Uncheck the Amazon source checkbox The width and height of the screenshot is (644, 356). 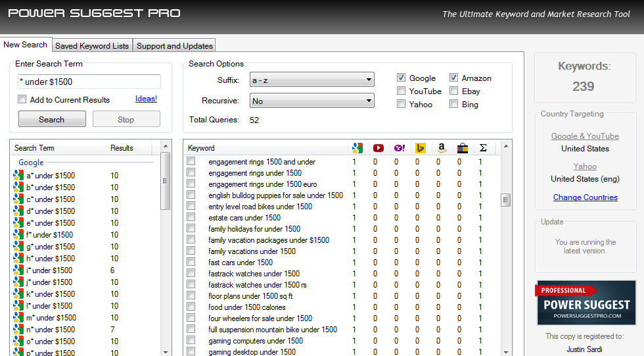click(454, 77)
